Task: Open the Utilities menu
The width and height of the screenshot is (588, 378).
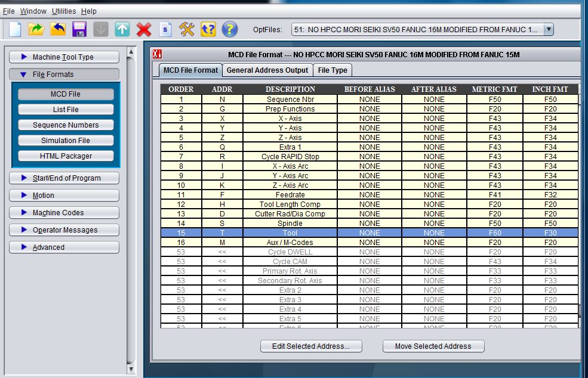Action: pyautogui.click(x=64, y=11)
